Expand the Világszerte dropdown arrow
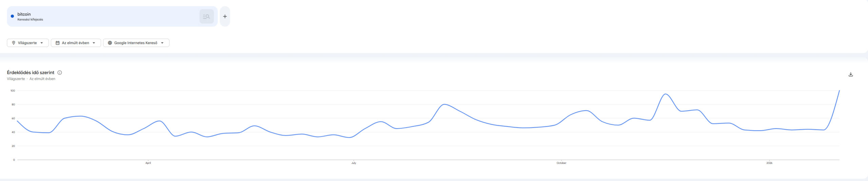Screen dimensions: 868x181 tap(42, 43)
